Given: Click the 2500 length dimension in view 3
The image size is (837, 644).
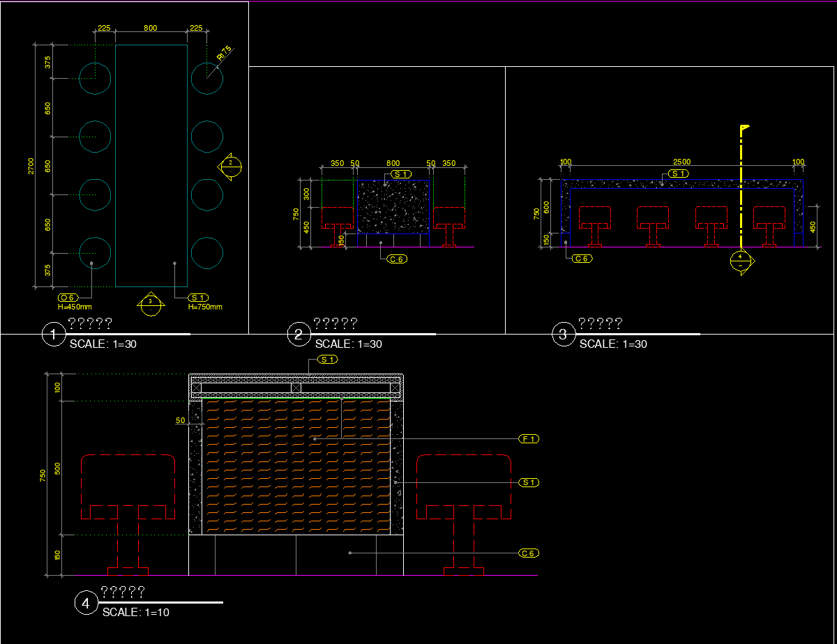Looking at the screenshot, I should tap(681, 162).
